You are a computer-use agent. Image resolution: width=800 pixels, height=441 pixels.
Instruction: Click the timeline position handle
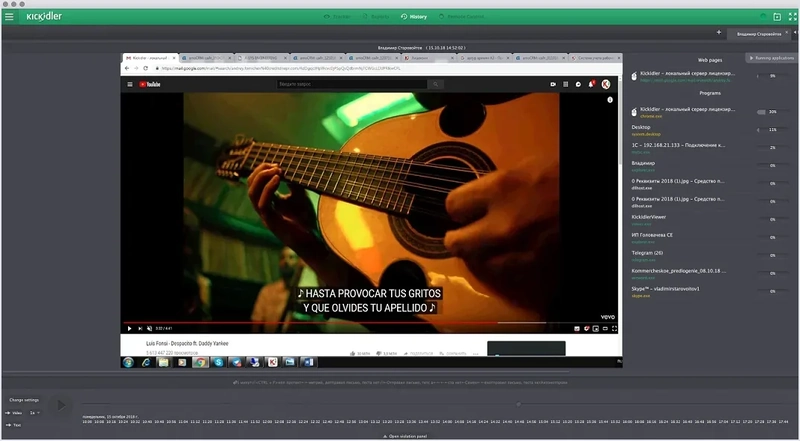(x=518, y=404)
